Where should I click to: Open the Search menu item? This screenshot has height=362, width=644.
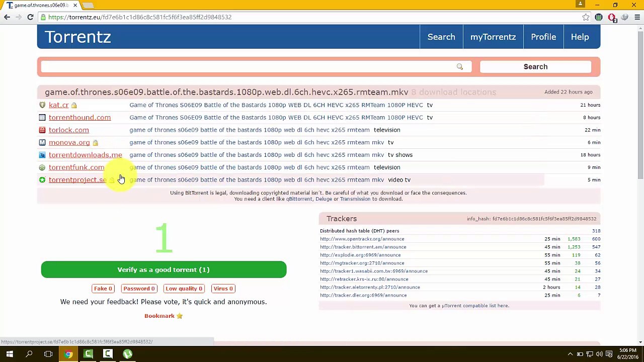[x=441, y=37]
